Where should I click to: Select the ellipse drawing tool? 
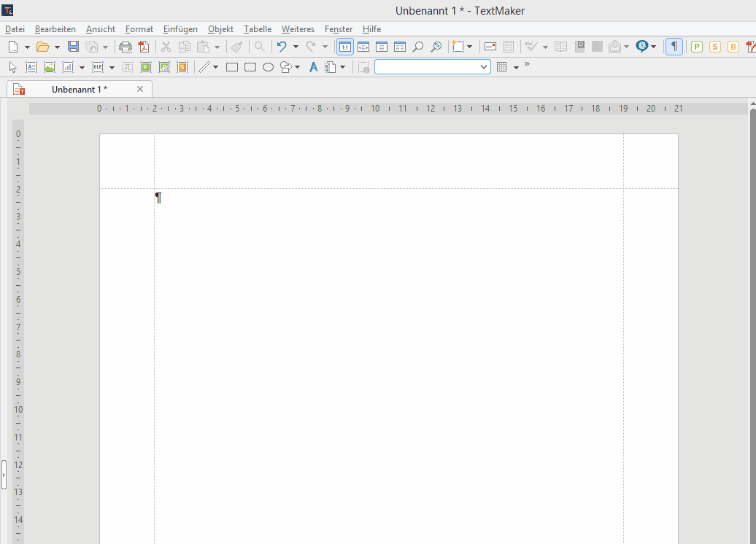pos(268,67)
